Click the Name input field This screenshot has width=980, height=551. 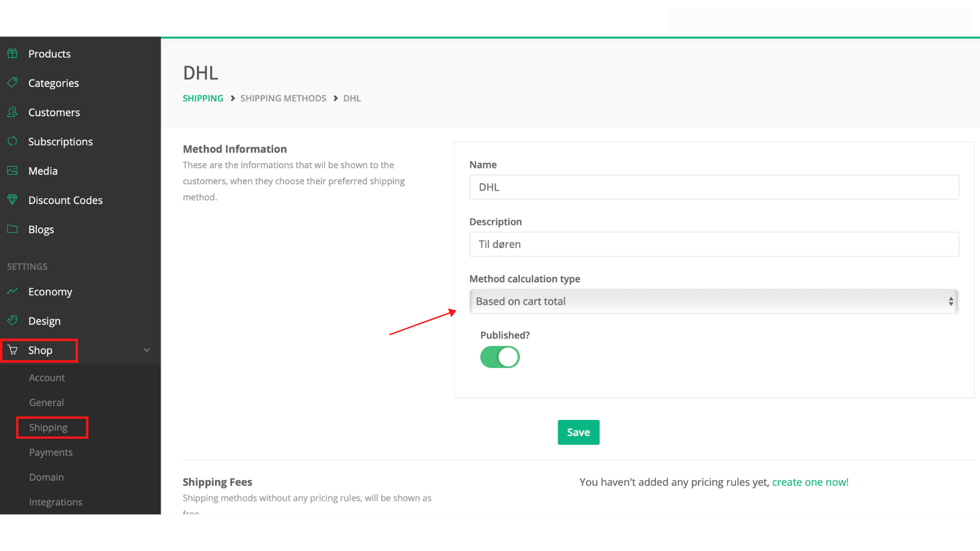pos(714,187)
